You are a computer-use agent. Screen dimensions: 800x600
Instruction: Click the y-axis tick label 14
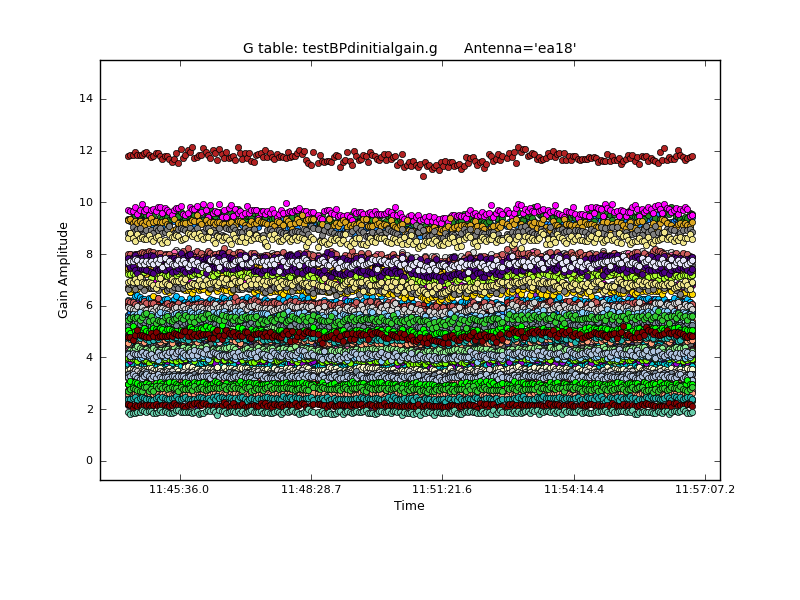(86, 99)
